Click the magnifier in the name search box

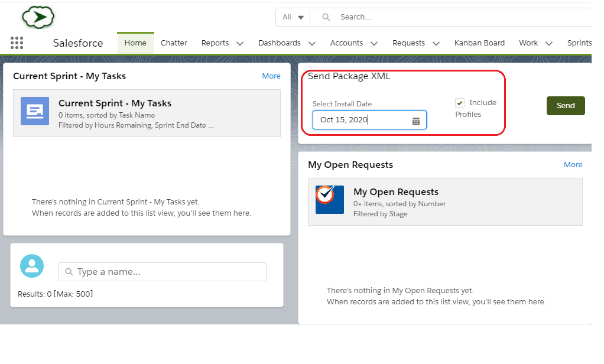pos(69,272)
